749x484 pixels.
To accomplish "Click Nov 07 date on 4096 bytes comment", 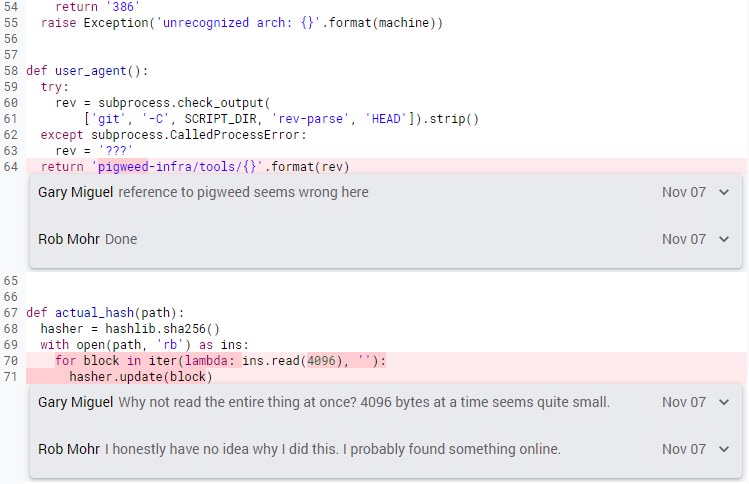I will click(684, 402).
